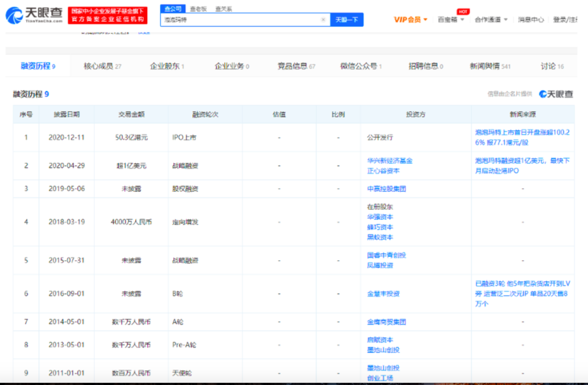The height and width of the screenshot is (385, 588).
Task: Open 凤博投资 investor in row 5
Action: 380,265
